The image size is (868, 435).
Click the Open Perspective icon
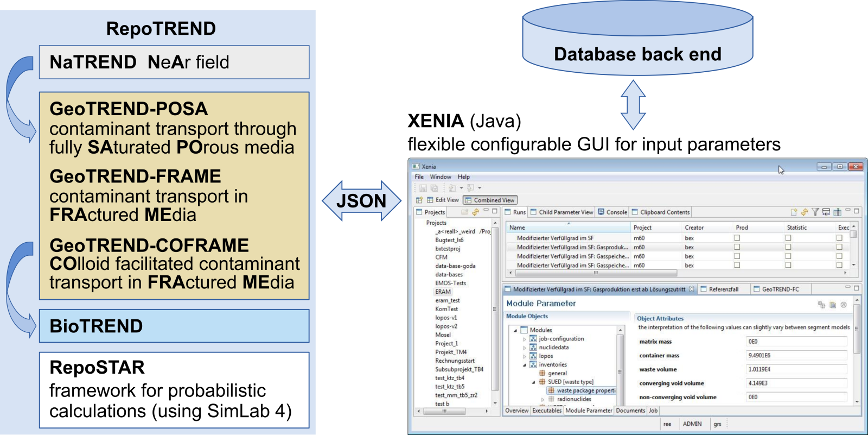[419, 200]
